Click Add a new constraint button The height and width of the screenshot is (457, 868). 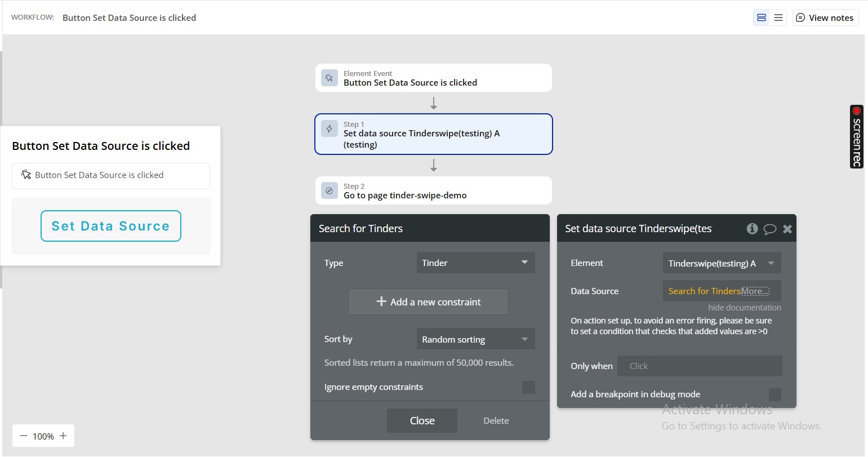coord(428,302)
